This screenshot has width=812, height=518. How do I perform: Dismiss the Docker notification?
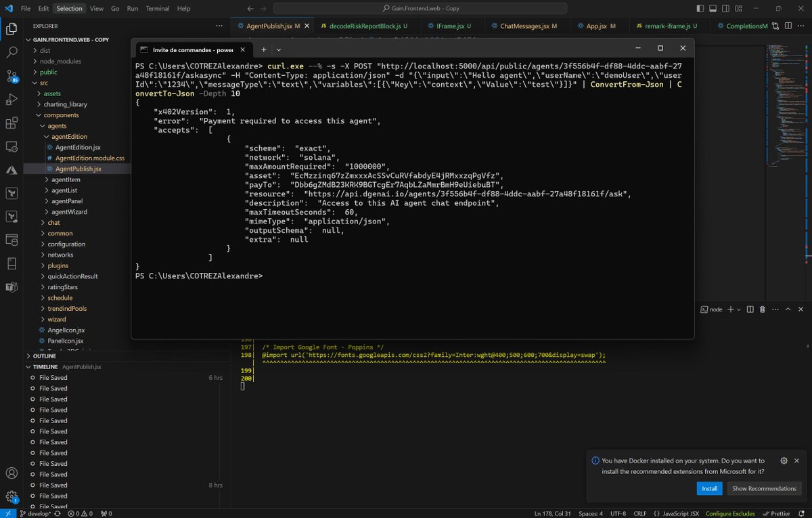tap(797, 460)
